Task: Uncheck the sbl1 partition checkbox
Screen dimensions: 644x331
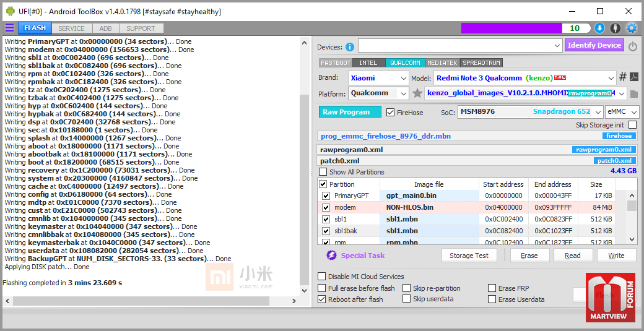Action: [326, 219]
